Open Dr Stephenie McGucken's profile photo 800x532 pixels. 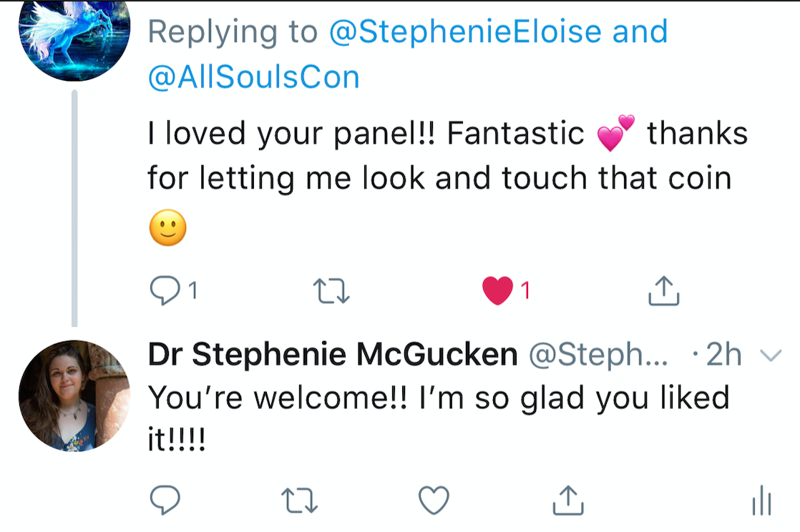coord(74,395)
